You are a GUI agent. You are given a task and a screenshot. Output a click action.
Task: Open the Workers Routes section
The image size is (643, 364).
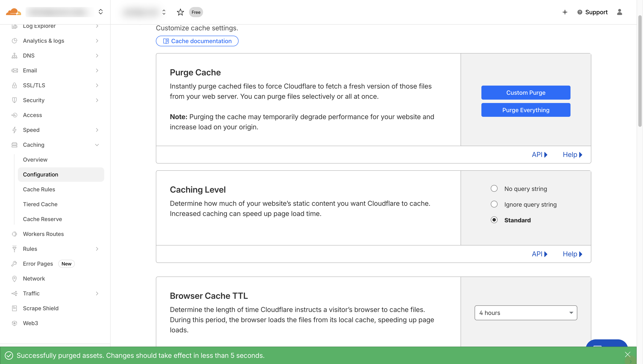(x=44, y=234)
